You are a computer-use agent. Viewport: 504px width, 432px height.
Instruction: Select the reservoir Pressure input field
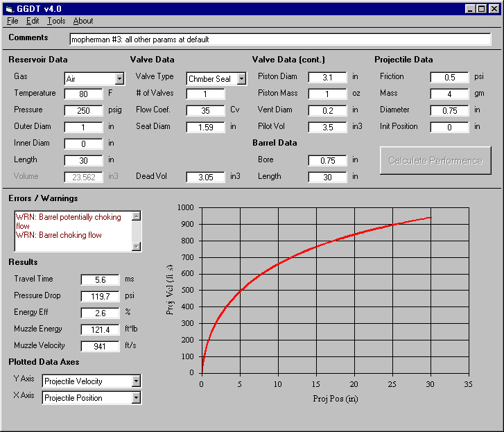coord(83,110)
